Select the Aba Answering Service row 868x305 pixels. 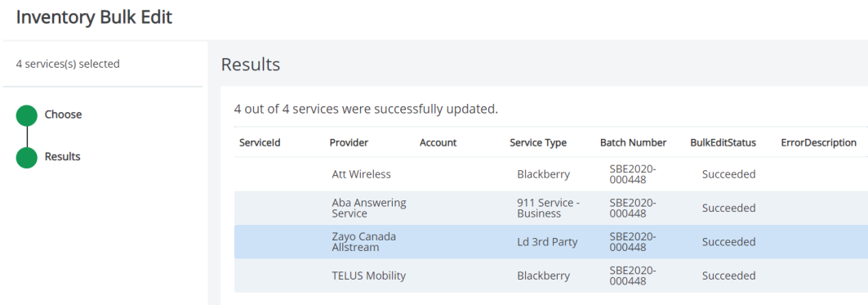551,208
